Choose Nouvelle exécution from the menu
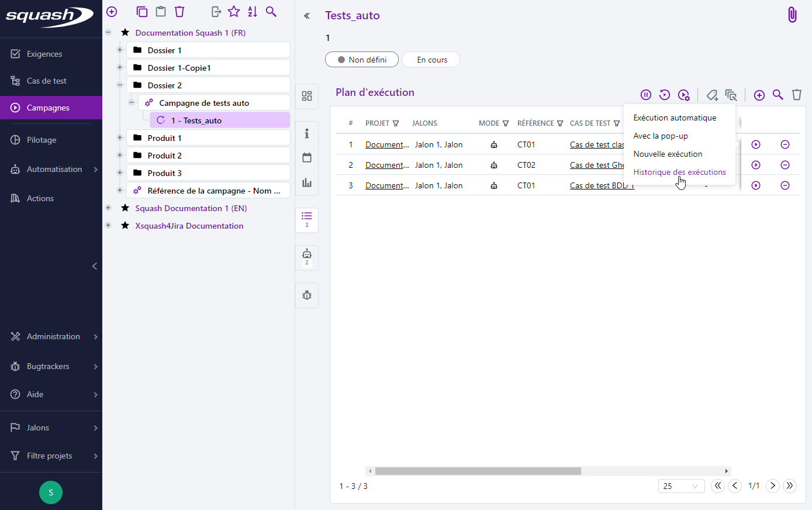 coord(668,154)
